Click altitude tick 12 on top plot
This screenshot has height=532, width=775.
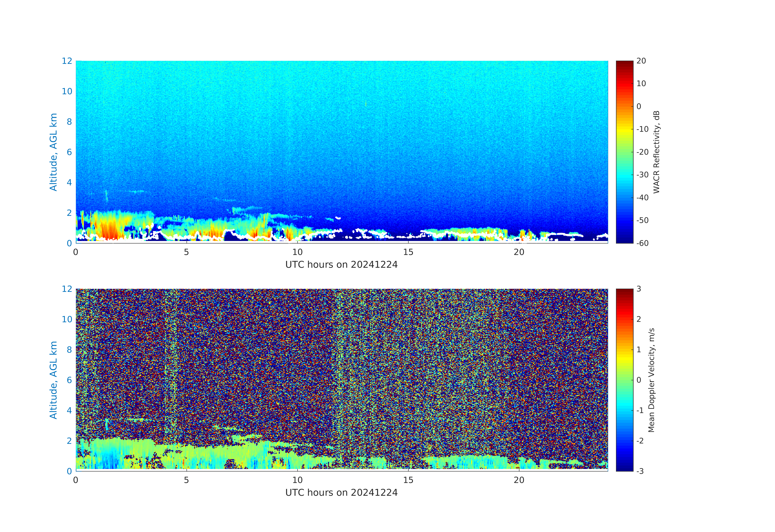[67, 61]
